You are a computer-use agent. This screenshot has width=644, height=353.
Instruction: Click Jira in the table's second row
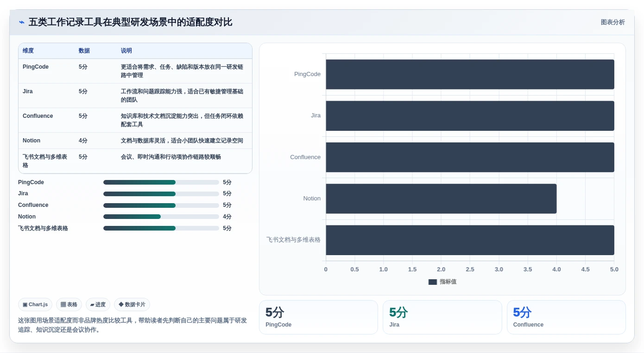click(28, 91)
